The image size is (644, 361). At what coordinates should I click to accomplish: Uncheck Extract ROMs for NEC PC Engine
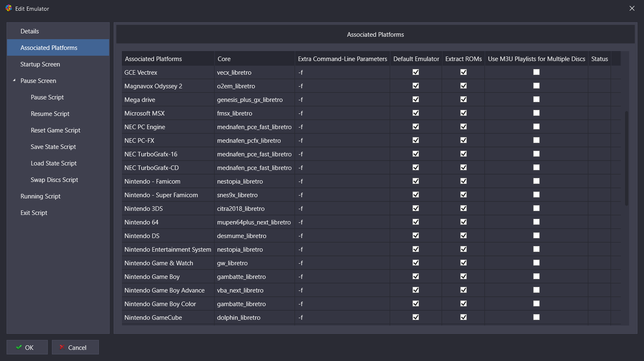(464, 127)
